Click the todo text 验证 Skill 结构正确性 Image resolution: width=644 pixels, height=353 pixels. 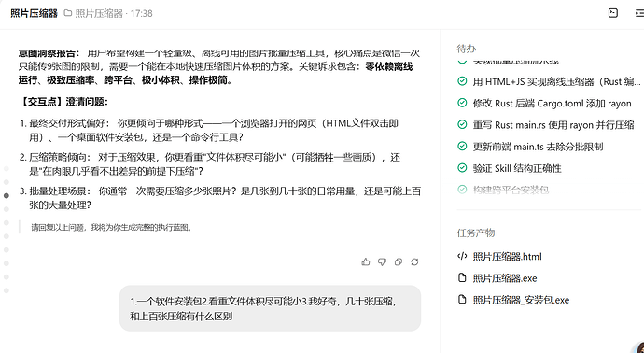coord(517,168)
